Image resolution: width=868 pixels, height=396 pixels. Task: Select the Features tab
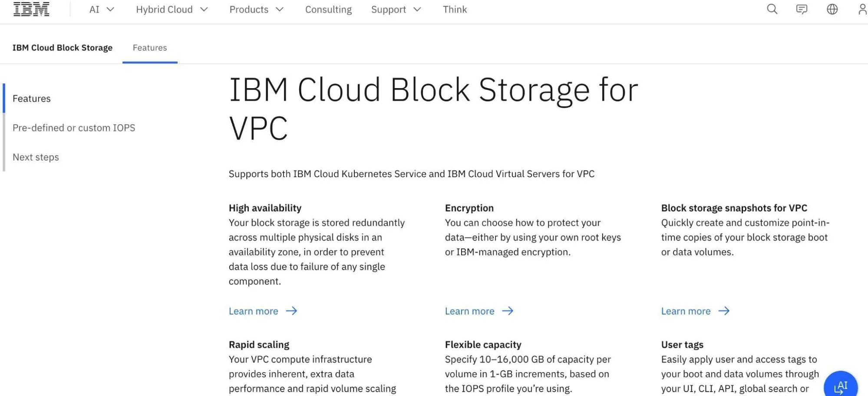click(x=150, y=48)
